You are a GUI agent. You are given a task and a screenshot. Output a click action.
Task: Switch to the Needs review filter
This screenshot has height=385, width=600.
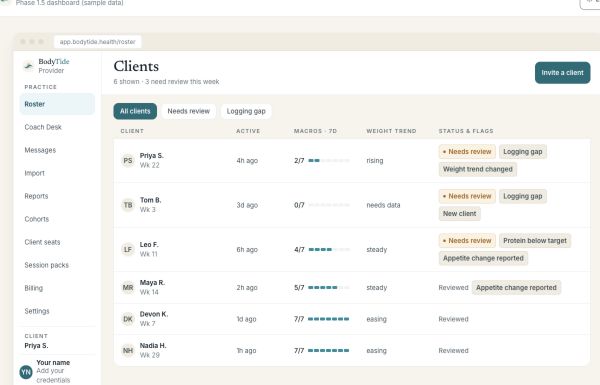(189, 111)
